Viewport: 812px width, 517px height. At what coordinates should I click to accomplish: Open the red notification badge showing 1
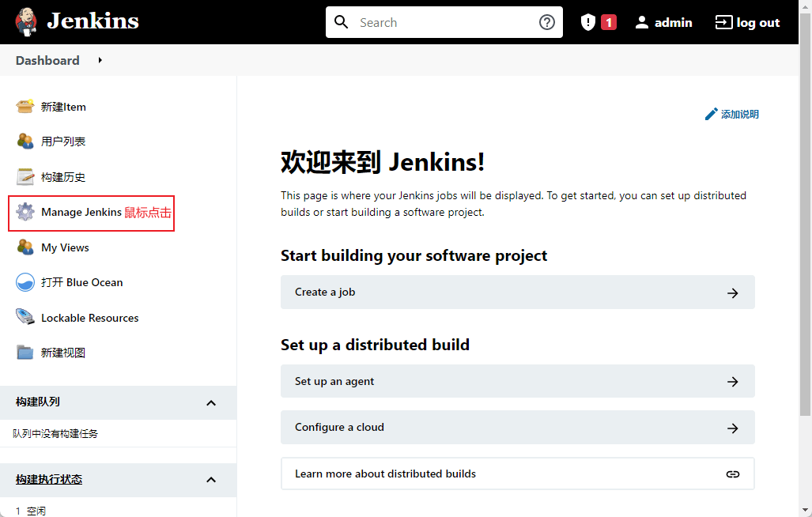[x=609, y=22]
